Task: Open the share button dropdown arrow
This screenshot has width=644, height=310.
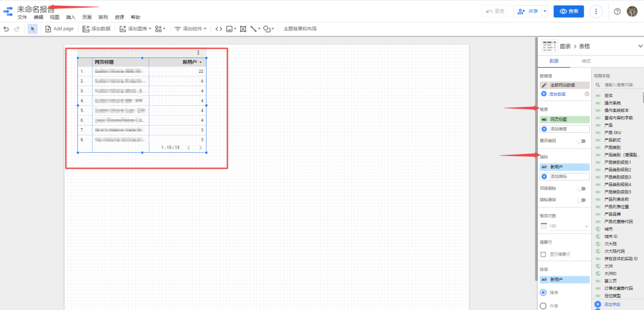Action: tap(545, 11)
